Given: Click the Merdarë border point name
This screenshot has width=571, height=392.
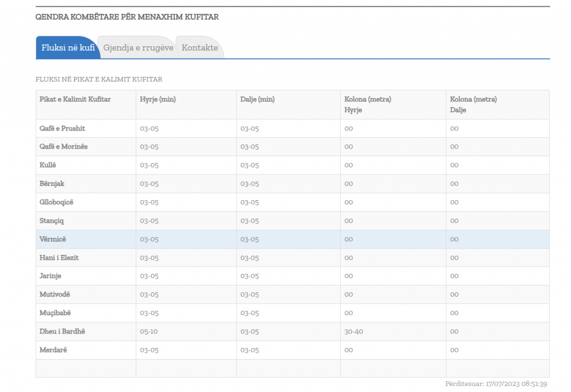Looking at the screenshot, I should 54,350.
